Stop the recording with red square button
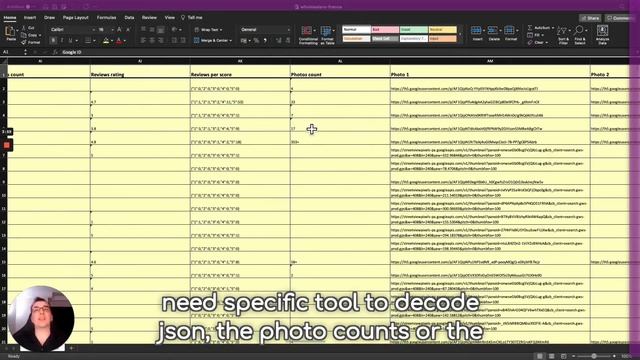 [7, 145]
